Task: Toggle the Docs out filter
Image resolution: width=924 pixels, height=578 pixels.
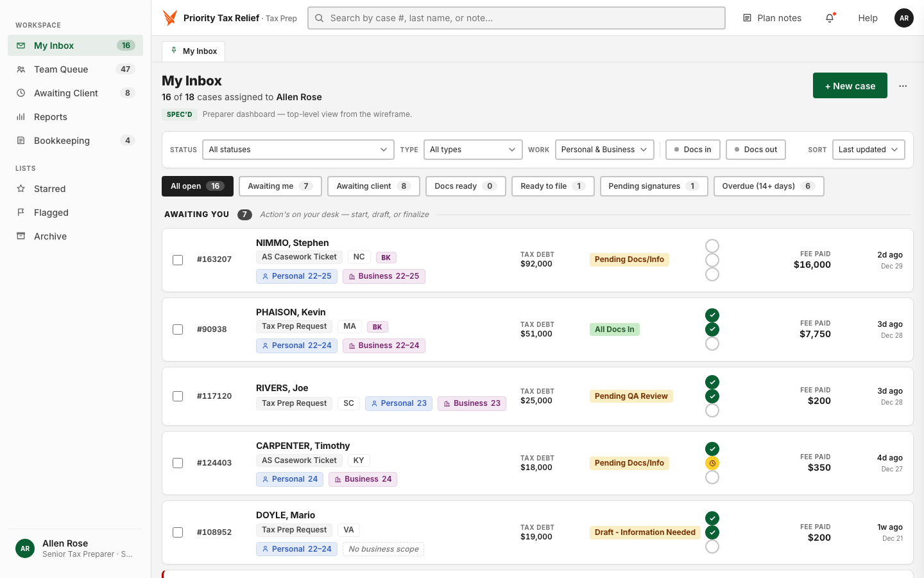Action: point(756,150)
